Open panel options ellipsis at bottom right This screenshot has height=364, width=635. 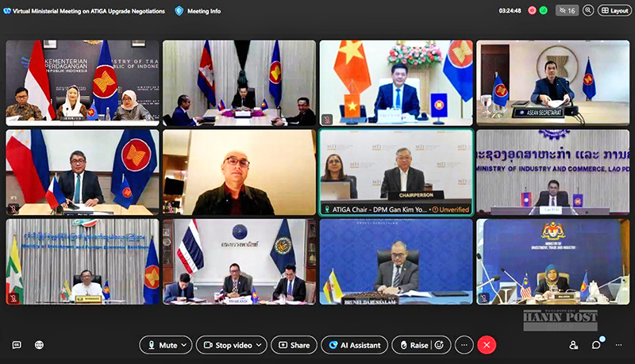pyautogui.click(x=618, y=345)
